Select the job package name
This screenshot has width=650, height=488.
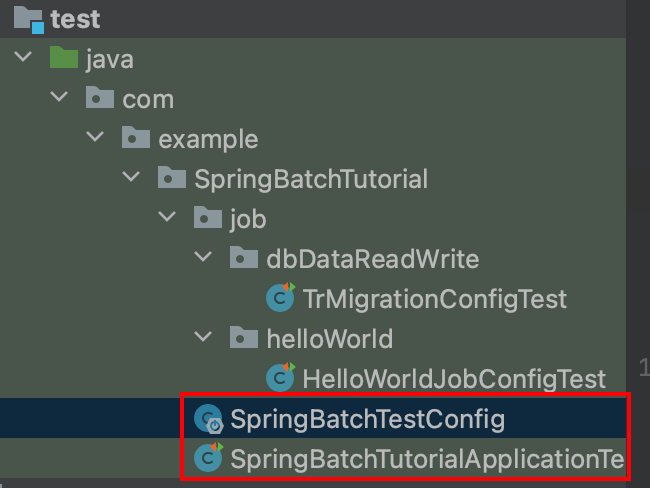click(248, 219)
